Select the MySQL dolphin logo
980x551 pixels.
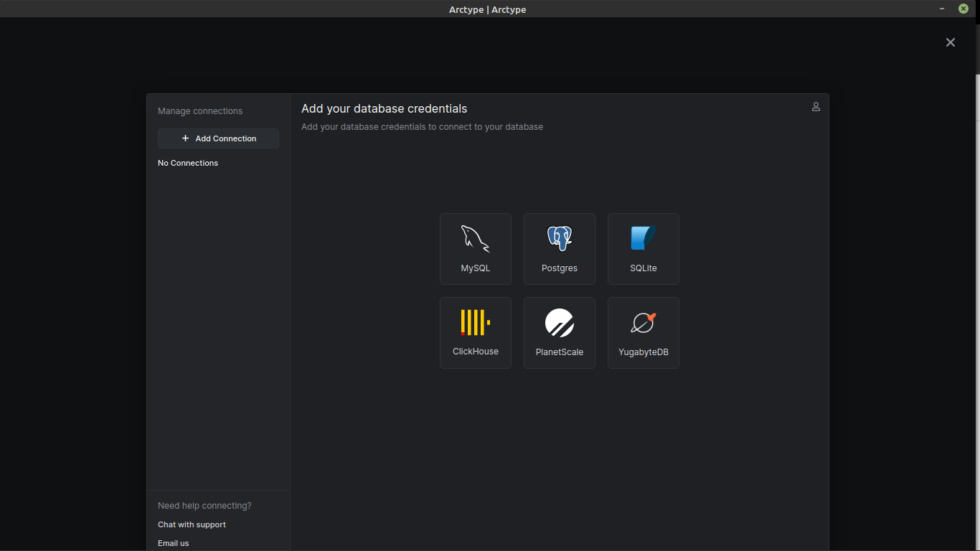click(x=475, y=238)
